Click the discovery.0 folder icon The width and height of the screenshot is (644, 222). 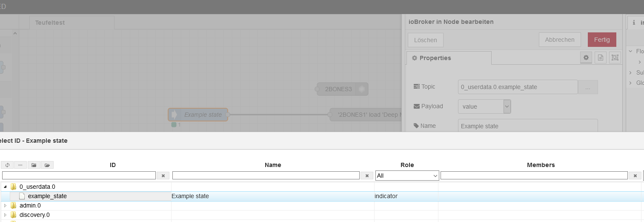[x=14, y=215]
